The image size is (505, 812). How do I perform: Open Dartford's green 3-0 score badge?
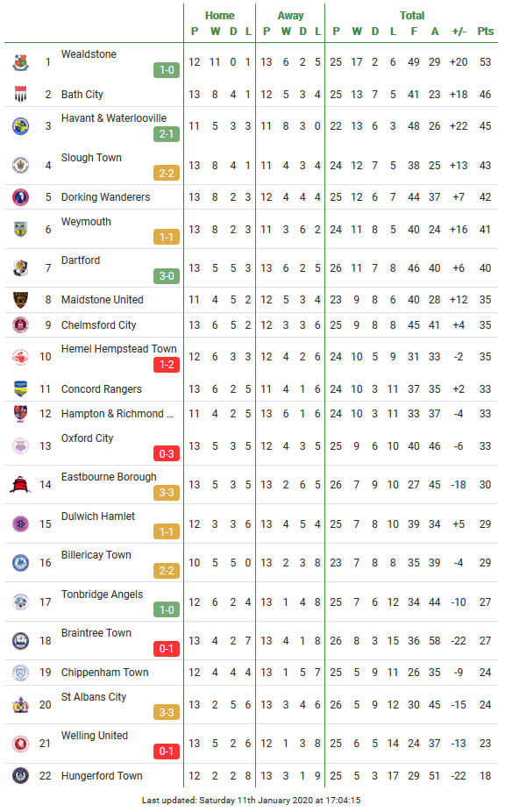click(x=167, y=276)
